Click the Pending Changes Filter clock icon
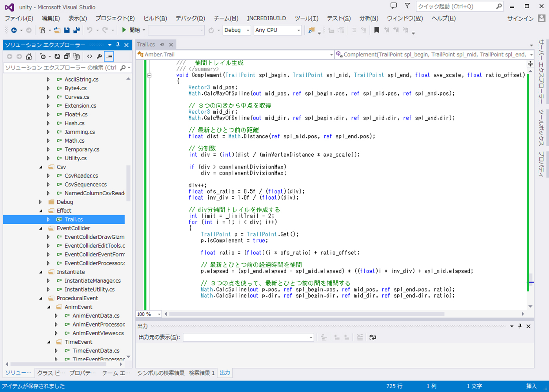This screenshot has width=549, height=392. click(x=43, y=56)
